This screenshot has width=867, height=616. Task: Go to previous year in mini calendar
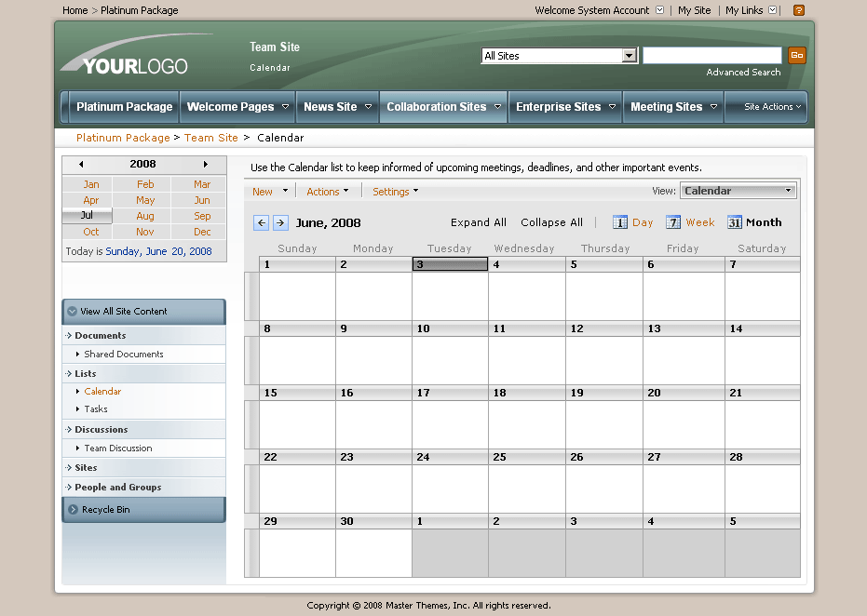pos(81,165)
